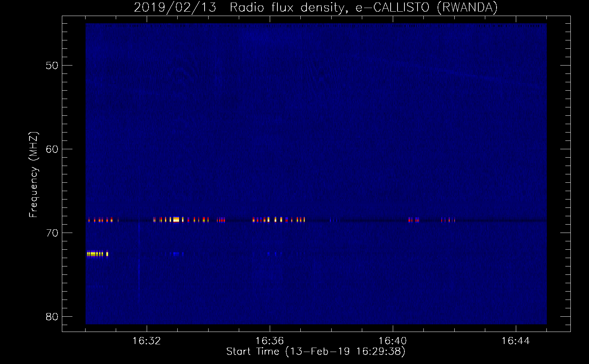
Task: Click the "Start Time (13-Feb-19 16:29:38)" label
Action: point(316,352)
